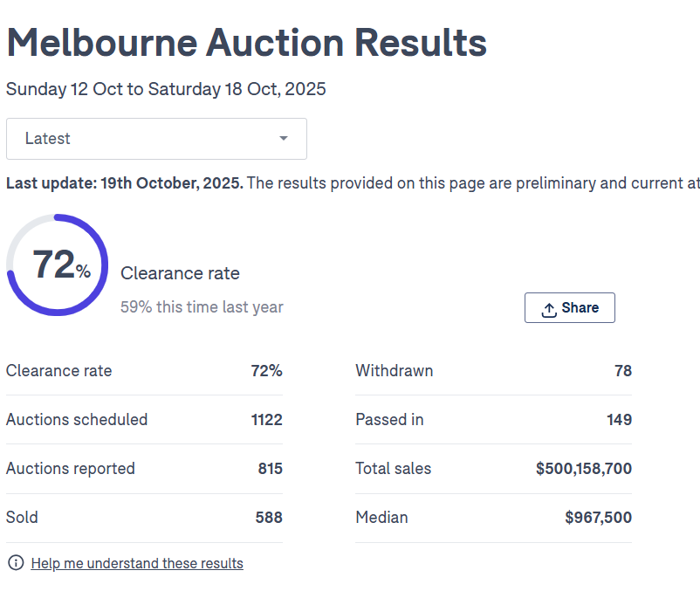This screenshot has width=700, height=598.
Task: Click the "59% this time last year" text
Action: point(202,307)
